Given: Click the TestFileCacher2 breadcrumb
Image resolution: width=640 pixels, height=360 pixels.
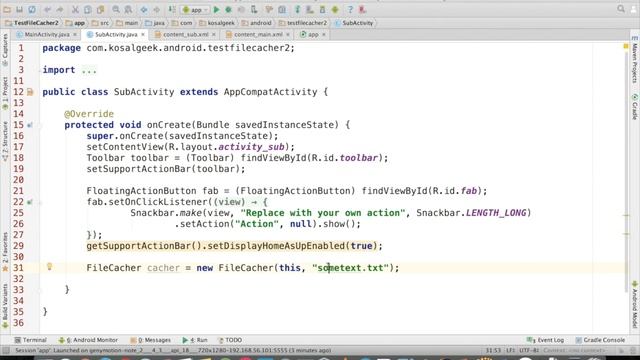Looking at the screenshot, I should click(32, 23).
